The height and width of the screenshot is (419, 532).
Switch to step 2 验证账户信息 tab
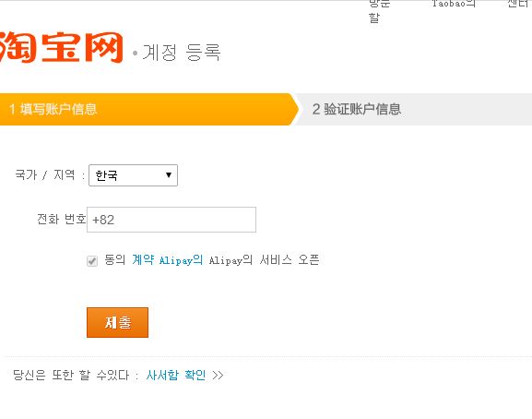[x=414, y=109]
